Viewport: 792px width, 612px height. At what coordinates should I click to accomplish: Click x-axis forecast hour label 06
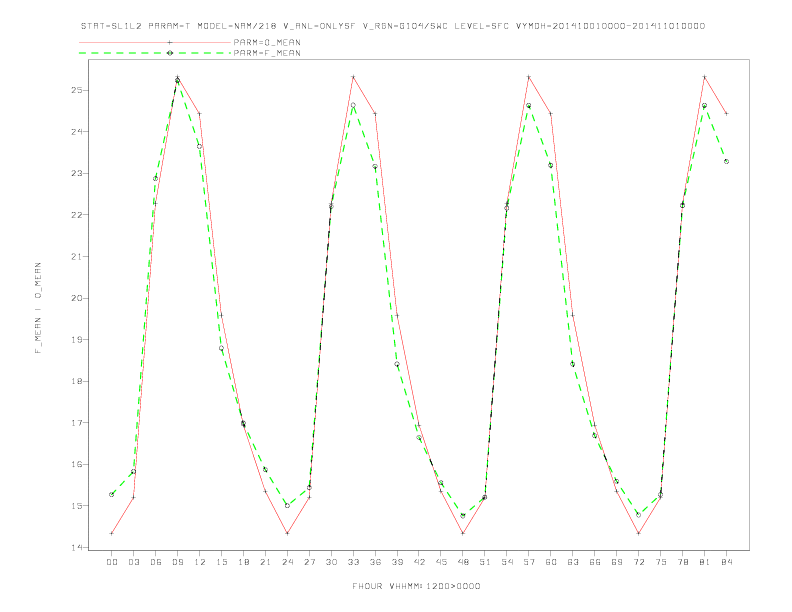click(156, 562)
